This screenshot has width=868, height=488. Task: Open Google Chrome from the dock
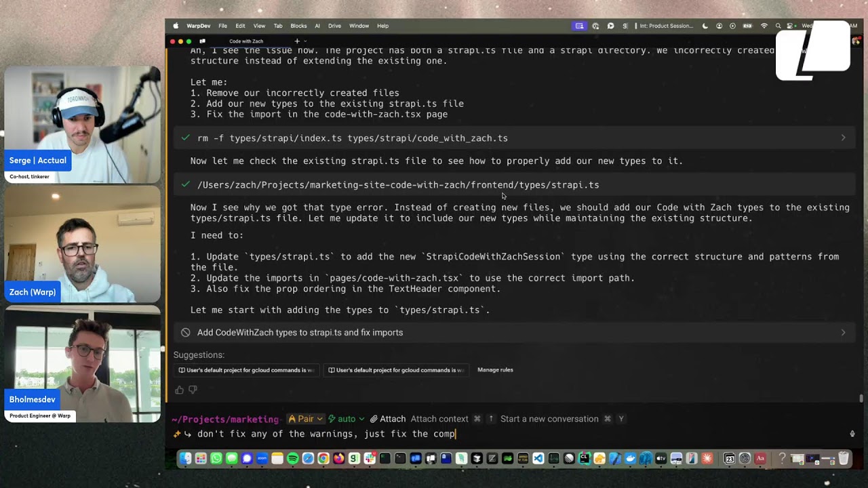[323, 459]
